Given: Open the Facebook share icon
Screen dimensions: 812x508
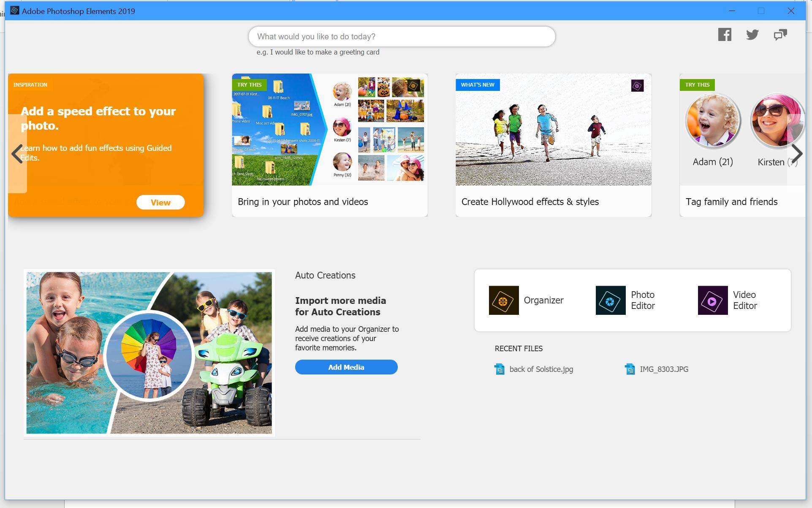Looking at the screenshot, I should tap(725, 35).
